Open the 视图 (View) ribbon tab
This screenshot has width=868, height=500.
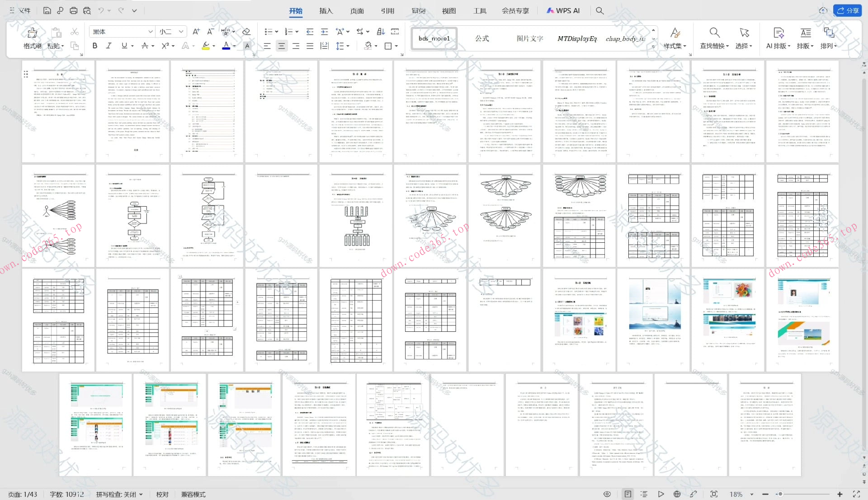click(x=449, y=11)
